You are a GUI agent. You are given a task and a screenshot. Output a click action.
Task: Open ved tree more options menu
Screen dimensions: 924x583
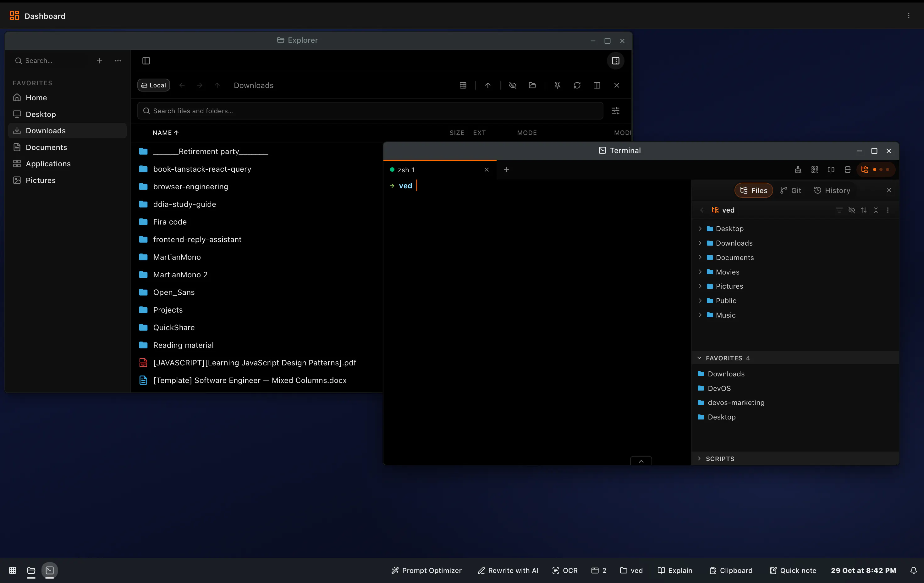pos(888,210)
